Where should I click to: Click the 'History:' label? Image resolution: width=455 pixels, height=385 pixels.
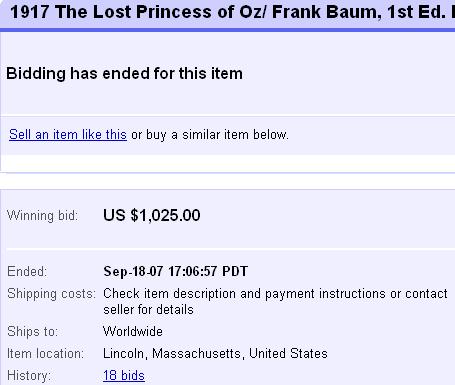coord(29,376)
